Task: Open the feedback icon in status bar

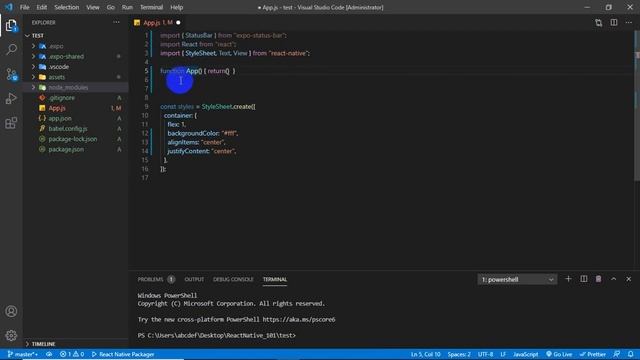Action: pyautogui.click(x=617, y=354)
